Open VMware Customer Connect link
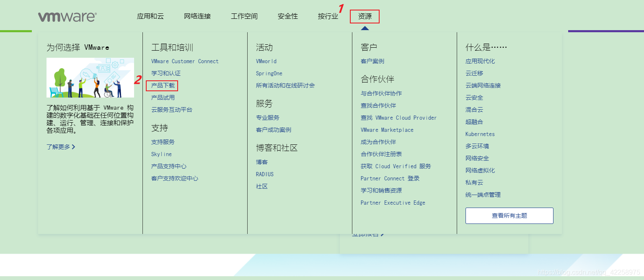This screenshot has width=644, height=280. pyautogui.click(x=185, y=61)
